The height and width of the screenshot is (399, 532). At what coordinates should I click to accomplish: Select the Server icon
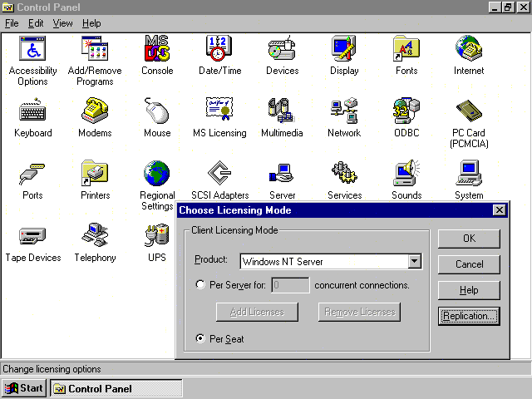282,174
